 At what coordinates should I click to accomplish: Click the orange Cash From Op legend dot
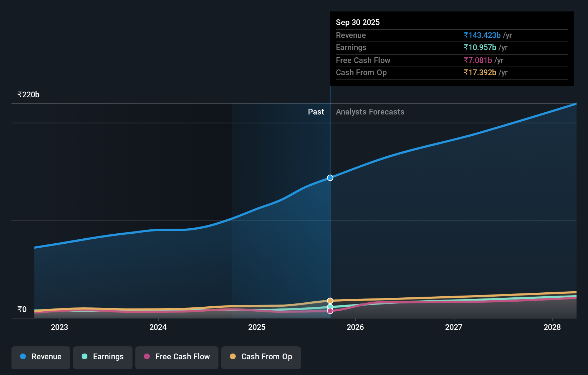pyautogui.click(x=233, y=356)
